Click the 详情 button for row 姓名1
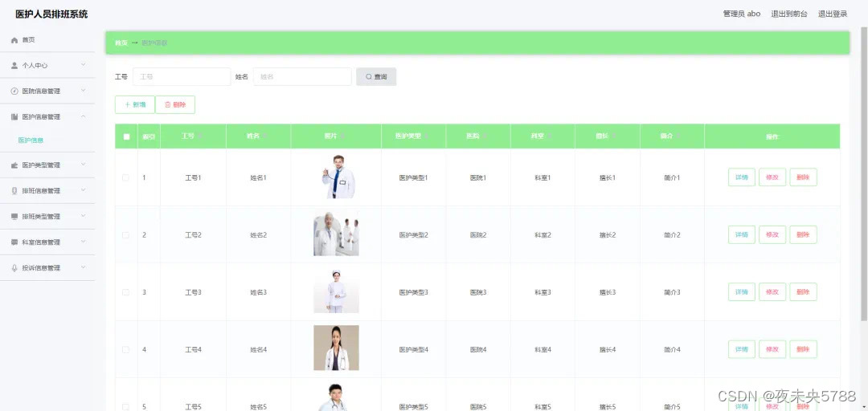Viewport: 868px width, 411px height. (x=741, y=177)
